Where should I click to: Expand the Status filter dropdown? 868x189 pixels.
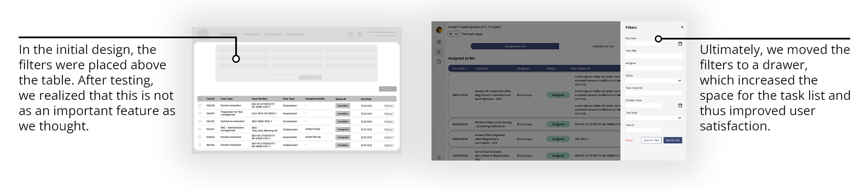[679, 81]
